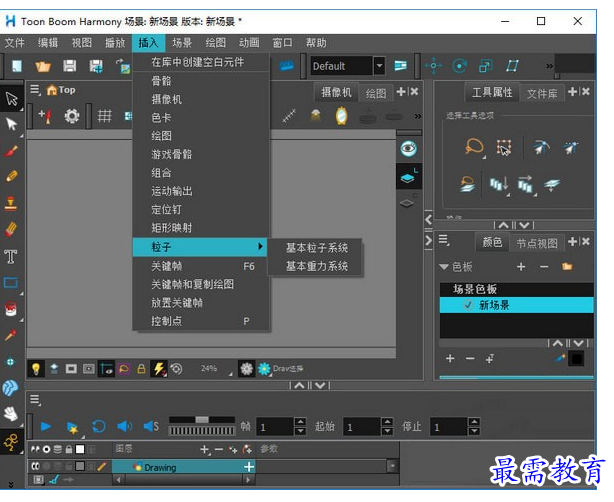This screenshot has width=614, height=502.
Task: Open the color panel hamburger menu
Action: tap(444, 240)
